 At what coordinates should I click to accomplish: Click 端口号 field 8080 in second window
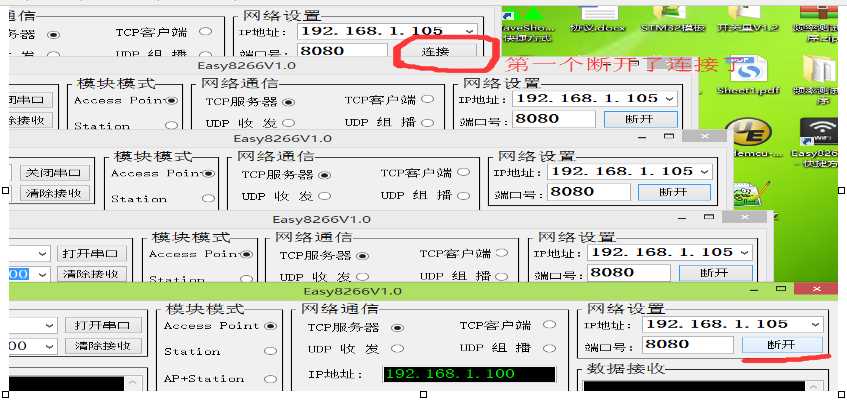point(554,119)
